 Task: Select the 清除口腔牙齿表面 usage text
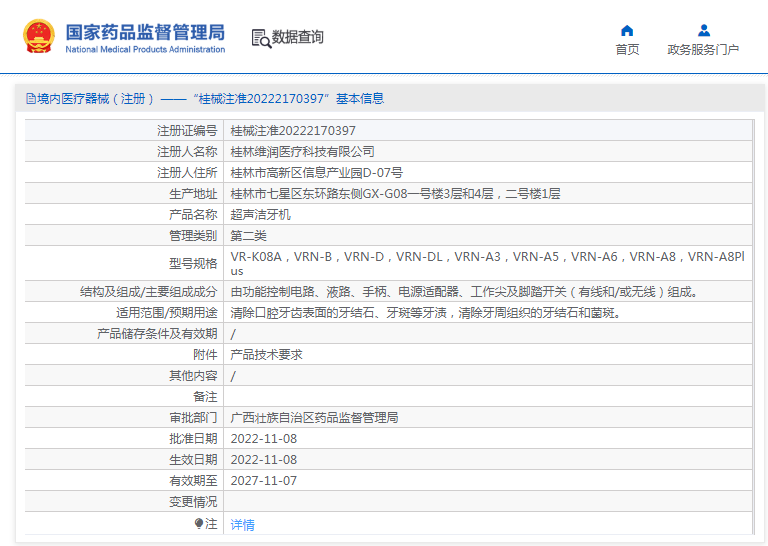pyautogui.click(x=425, y=313)
